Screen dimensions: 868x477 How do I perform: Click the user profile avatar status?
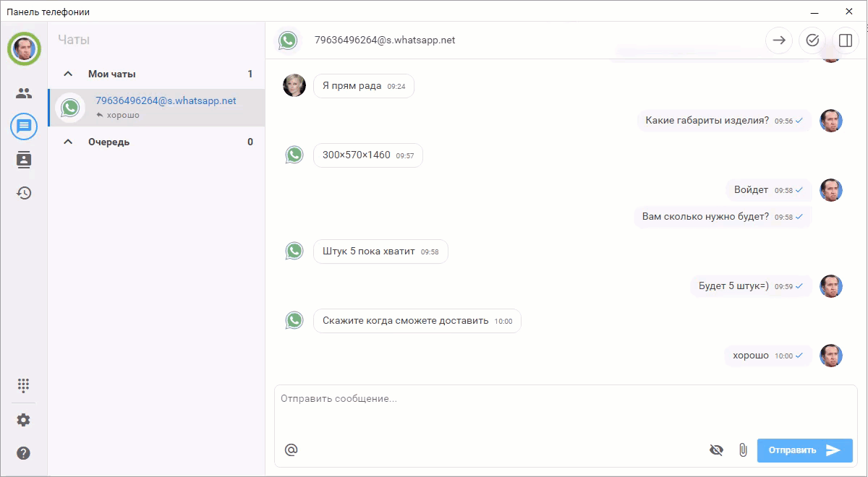pyautogui.click(x=24, y=49)
